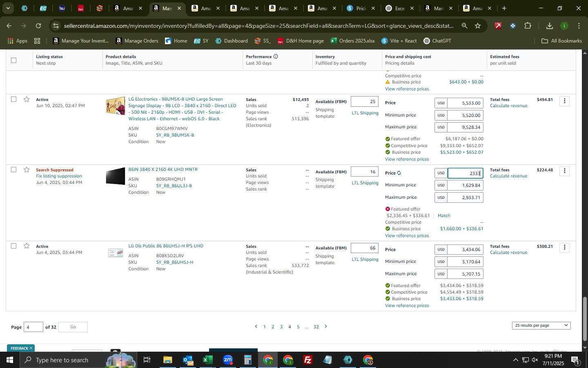
Task: Click the Windows Start button
Action: [10, 360]
